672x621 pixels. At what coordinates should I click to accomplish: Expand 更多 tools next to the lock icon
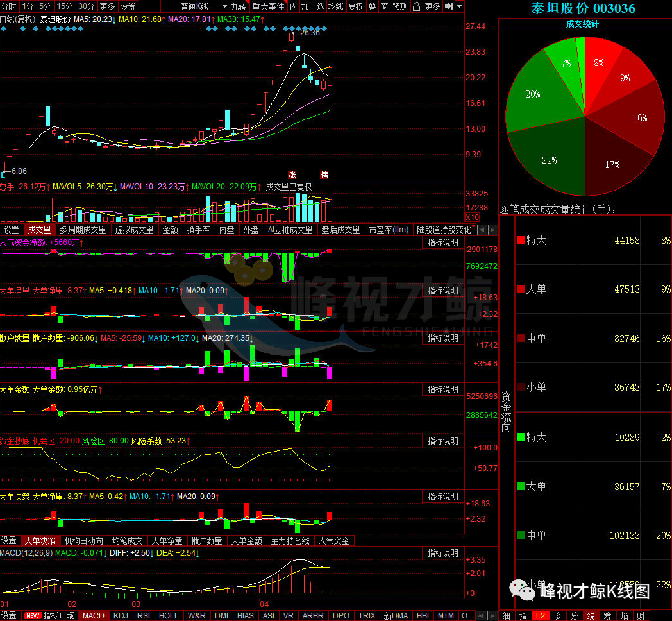[x=432, y=6]
